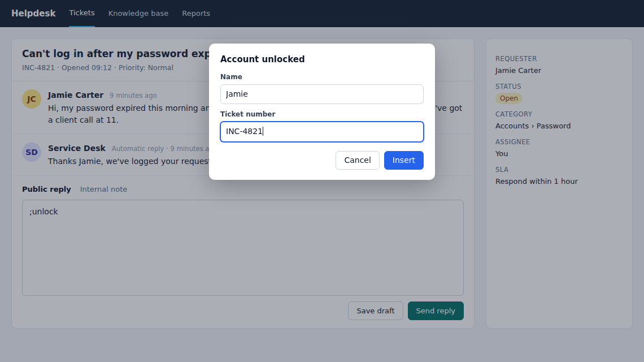Click the Open status badge

[x=509, y=98]
